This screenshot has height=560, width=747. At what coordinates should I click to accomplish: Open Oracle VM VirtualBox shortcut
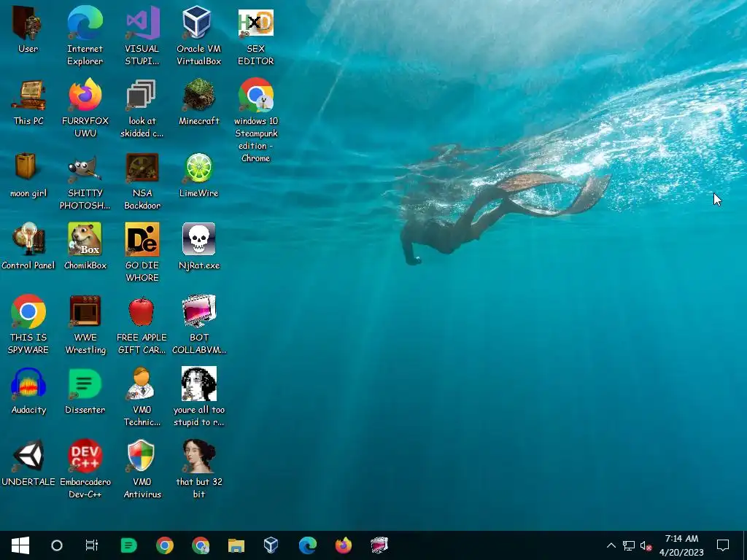click(198, 35)
